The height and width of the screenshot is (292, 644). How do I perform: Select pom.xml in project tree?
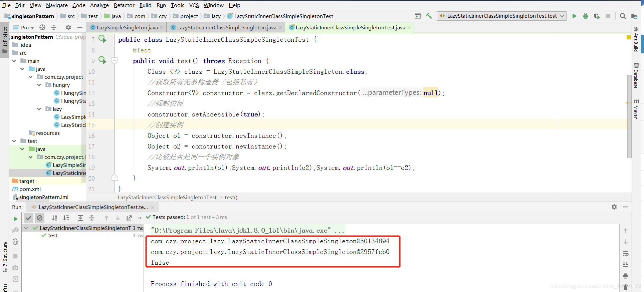[30, 189]
